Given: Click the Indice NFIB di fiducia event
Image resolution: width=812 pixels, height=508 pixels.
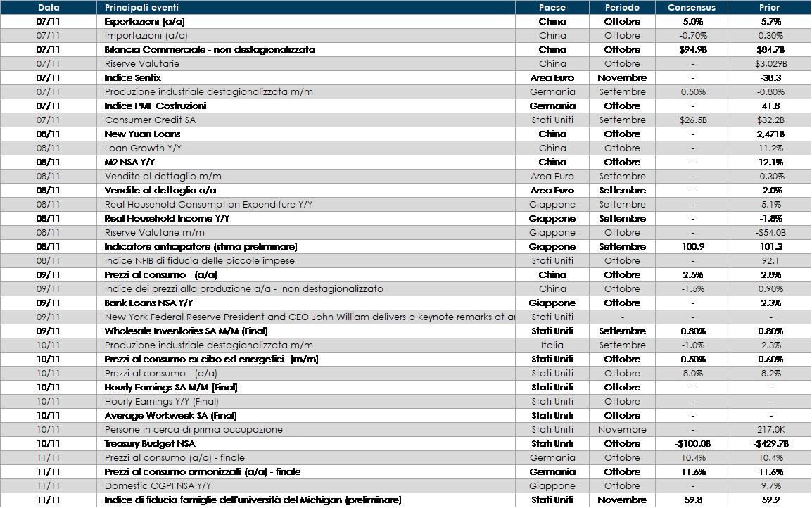Looking at the screenshot, I should click(199, 261).
